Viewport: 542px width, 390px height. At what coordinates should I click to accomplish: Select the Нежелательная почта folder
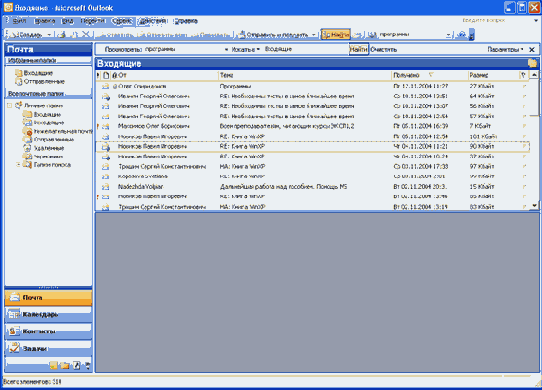tap(58, 131)
